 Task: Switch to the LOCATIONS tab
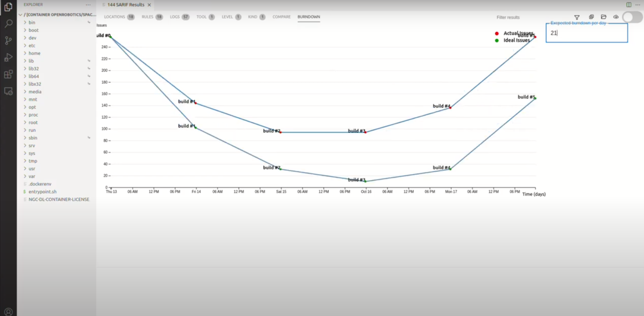tap(119, 17)
